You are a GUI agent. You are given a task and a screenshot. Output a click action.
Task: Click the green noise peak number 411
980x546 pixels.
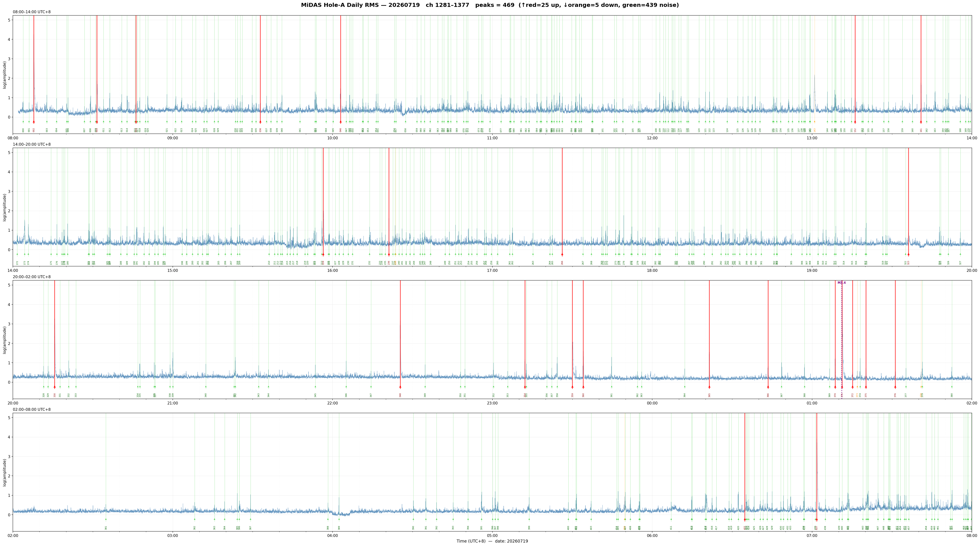point(672,528)
